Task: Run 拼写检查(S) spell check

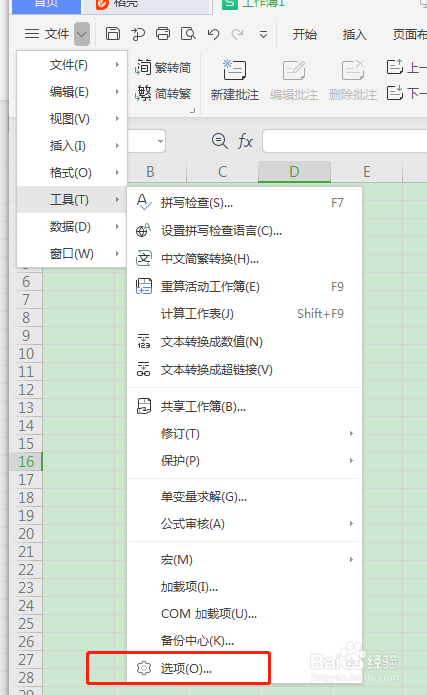Action: (245, 203)
